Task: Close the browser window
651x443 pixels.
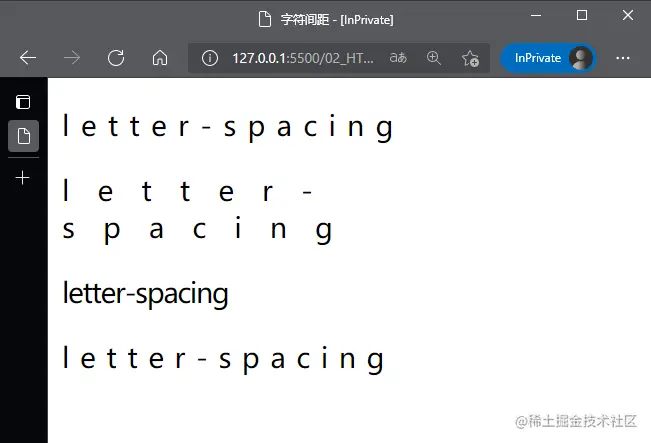Action: pos(628,15)
